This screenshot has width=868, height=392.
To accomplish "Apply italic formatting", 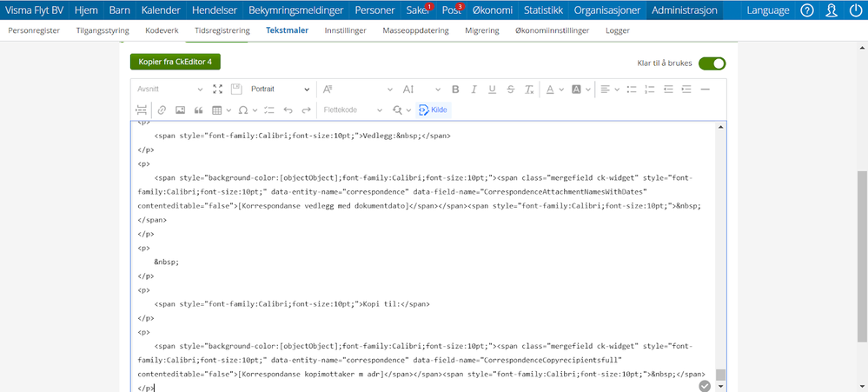I will click(x=474, y=90).
